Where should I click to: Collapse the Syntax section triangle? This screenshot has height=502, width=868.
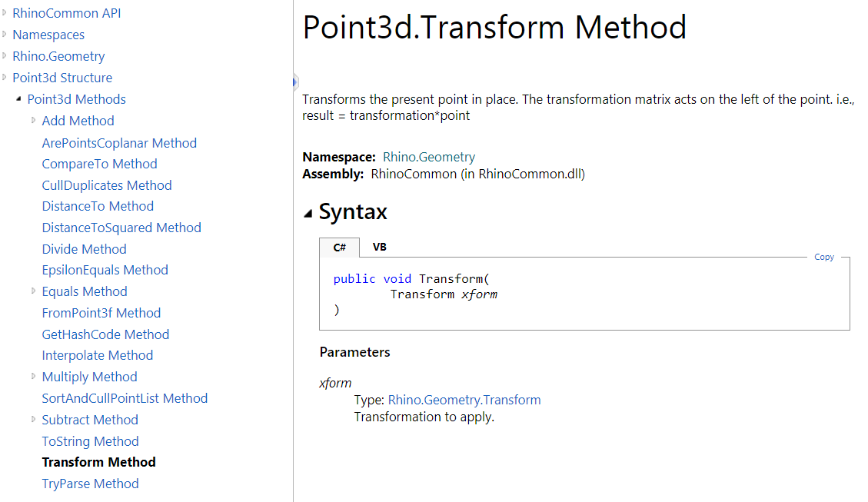click(308, 214)
